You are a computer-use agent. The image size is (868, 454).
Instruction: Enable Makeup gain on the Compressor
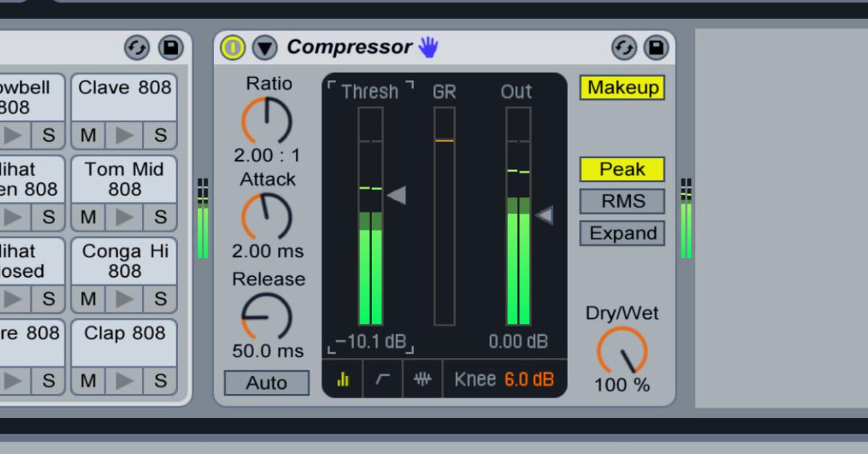(622, 87)
